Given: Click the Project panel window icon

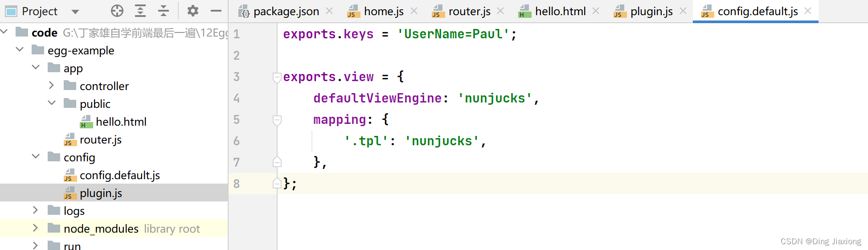Looking at the screenshot, I should (x=11, y=11).
